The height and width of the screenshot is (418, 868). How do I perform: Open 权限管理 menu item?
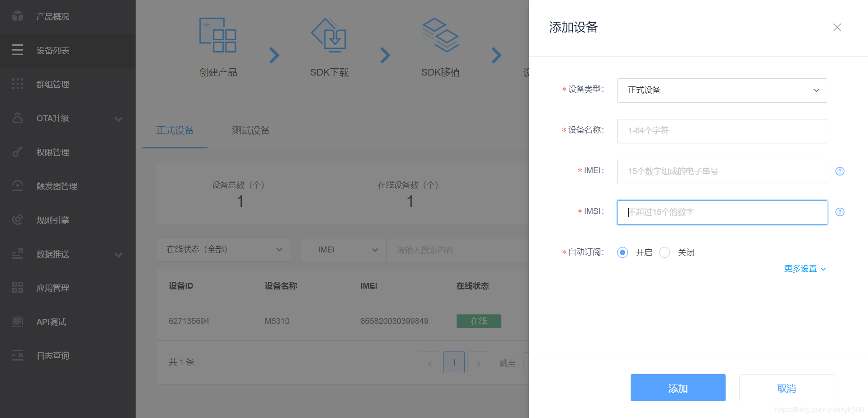coord(68,152)
